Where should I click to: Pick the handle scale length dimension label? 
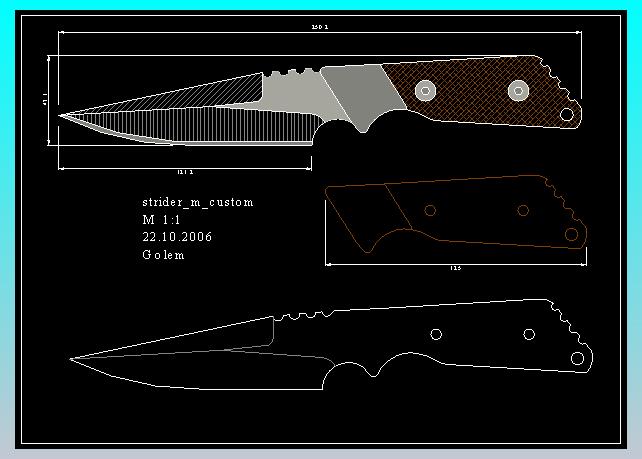[455, 268]
